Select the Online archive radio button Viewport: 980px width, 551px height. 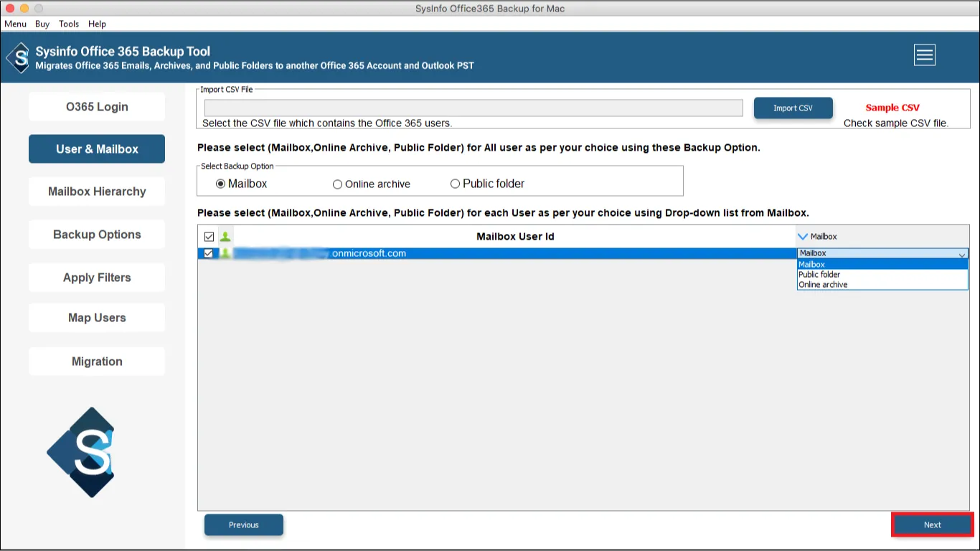pyautogui.click(x=337, y=184)
